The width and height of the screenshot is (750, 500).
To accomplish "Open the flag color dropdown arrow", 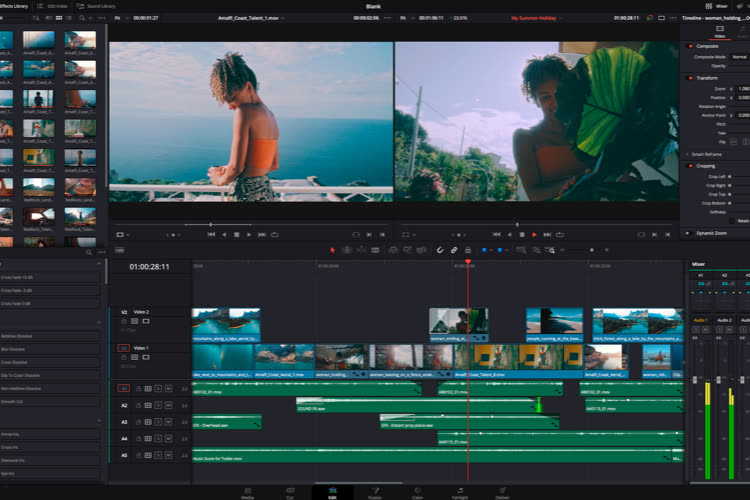I will [x=491, y=250].
